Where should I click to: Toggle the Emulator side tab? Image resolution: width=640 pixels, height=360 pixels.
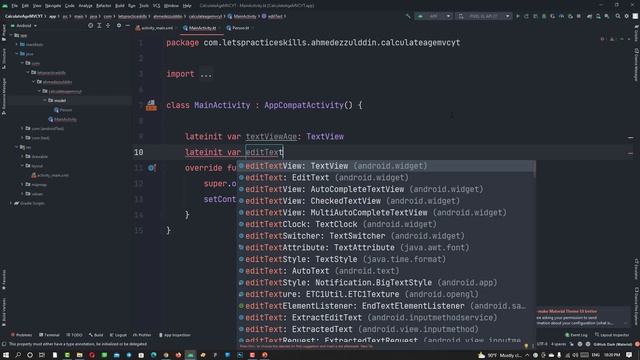[x=636, y=269]
